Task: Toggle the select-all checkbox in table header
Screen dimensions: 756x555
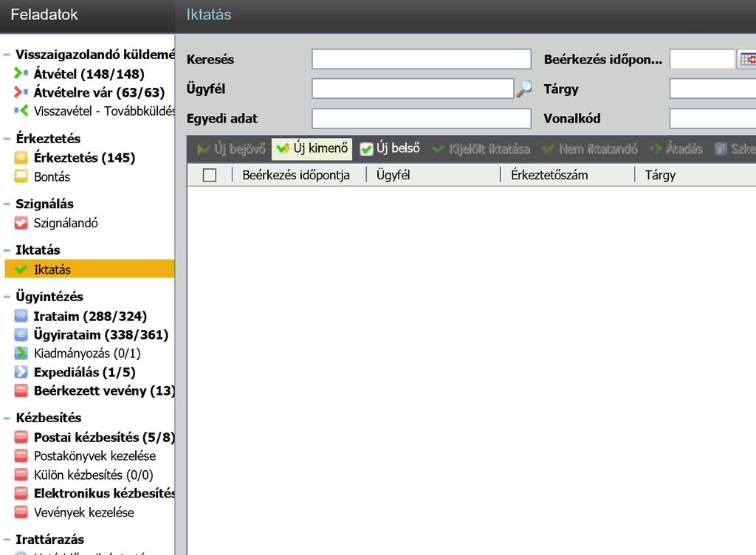Action: tap(210, 175)
